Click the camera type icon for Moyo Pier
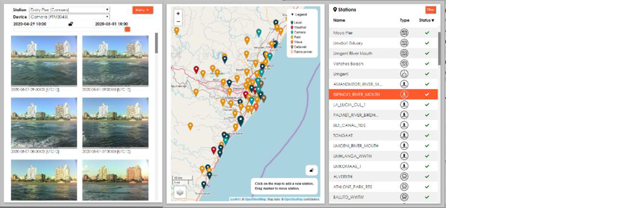This screenshot has height=208, width=644. click(x=404, y=33)
